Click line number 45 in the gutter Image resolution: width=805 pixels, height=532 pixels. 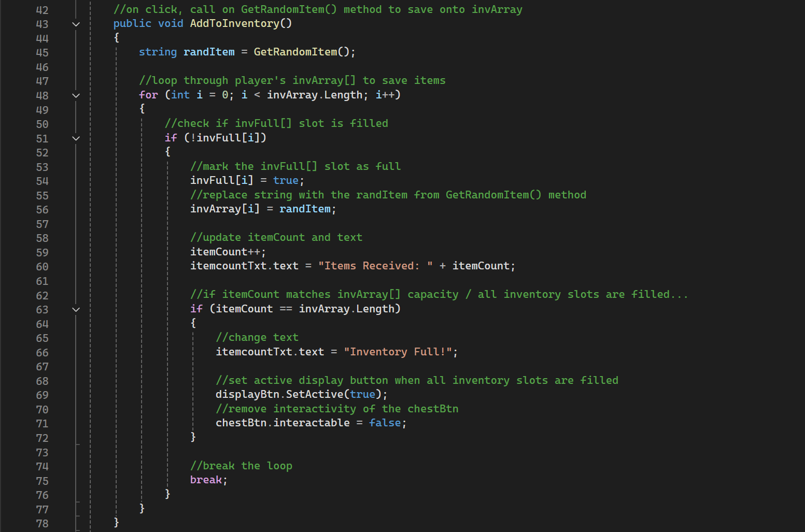pyautogui.click(x=42, y=53)
